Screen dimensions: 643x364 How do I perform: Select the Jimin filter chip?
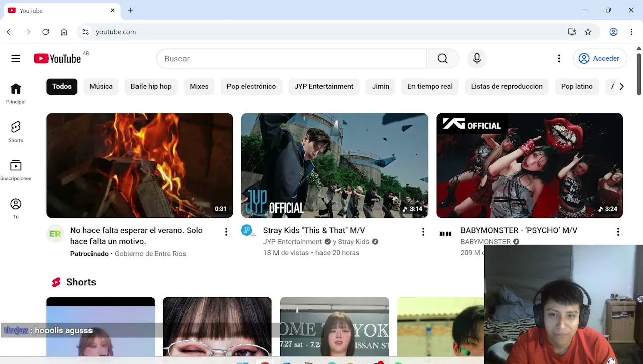tap(381, 86)
